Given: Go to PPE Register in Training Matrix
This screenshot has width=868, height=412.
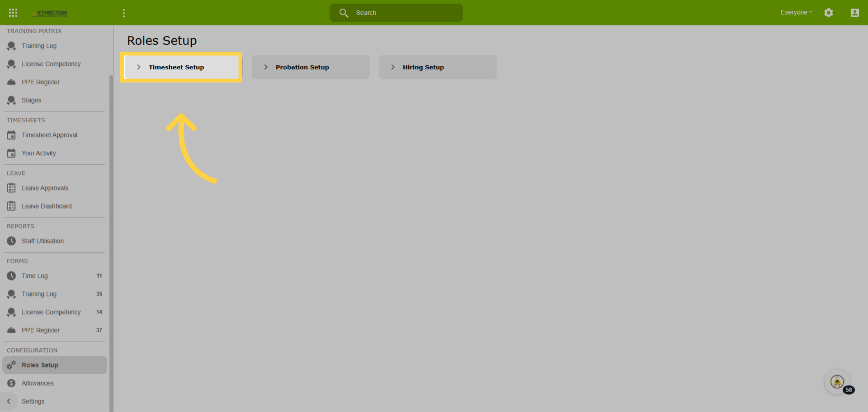Looking at the screenshot, I should click(x=54, y=82).
